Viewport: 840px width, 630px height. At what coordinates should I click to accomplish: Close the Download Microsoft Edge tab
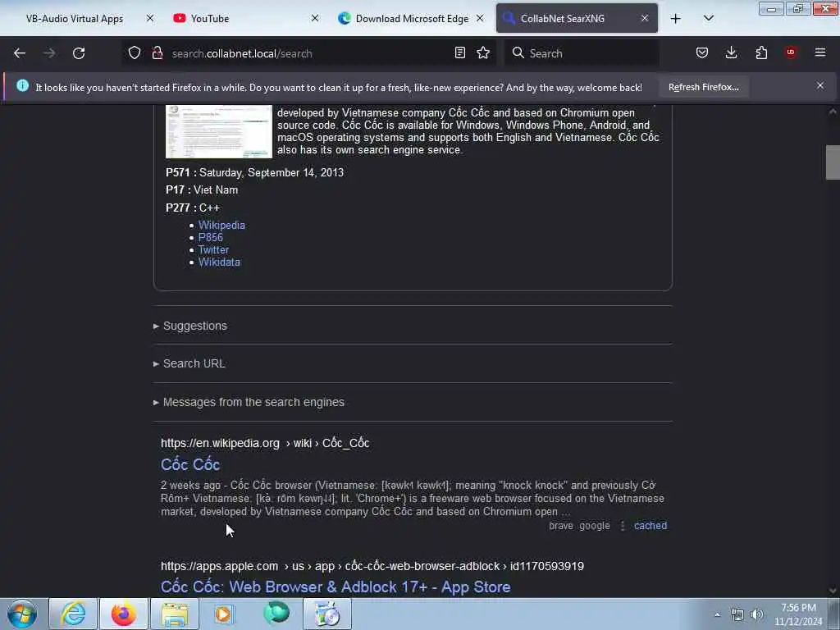(480, 19)
